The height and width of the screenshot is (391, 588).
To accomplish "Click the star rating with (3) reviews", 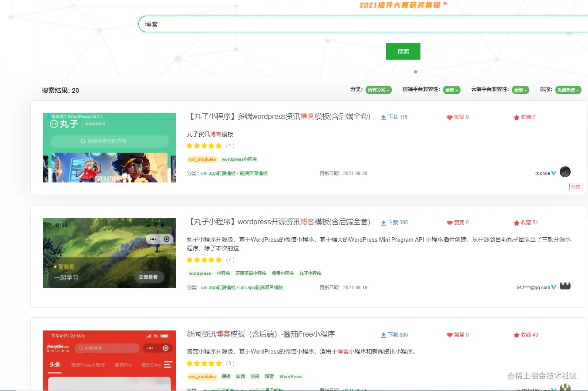I will 204,364.
